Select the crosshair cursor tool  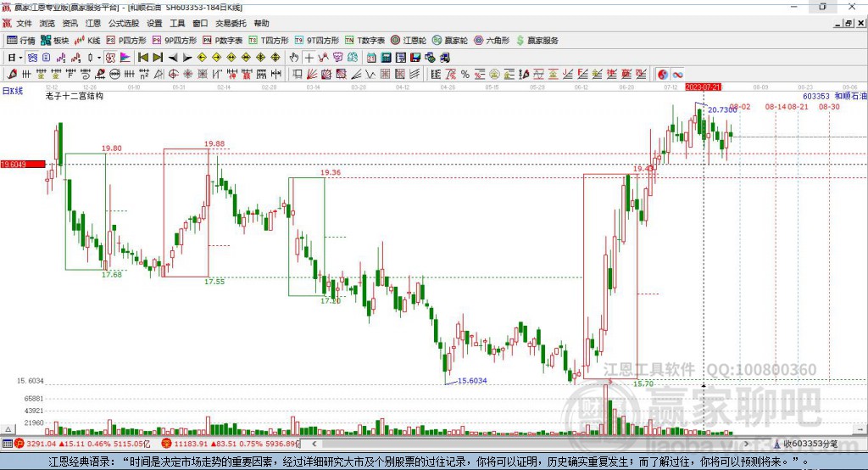coord(309,58)
